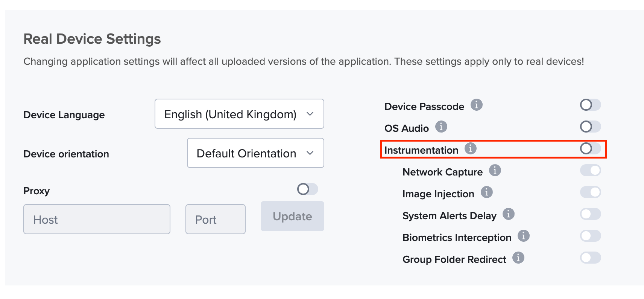
Task: Enable the Instrumentation toggle
Action: (x=590, y=148)
